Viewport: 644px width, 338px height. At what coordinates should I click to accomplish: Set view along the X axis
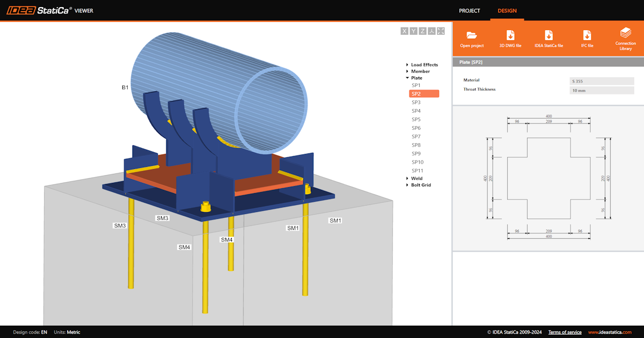405,31
